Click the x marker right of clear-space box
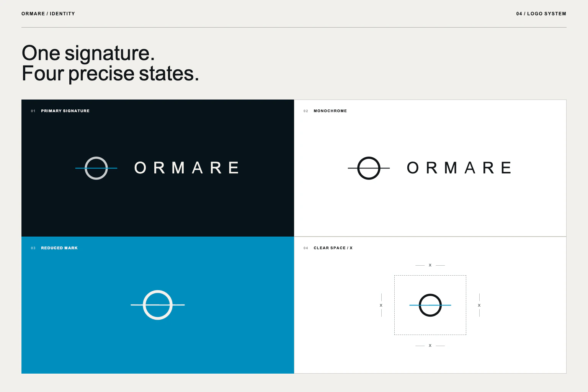Viewport: 588px width, 392px height. [x=479, y=305]
